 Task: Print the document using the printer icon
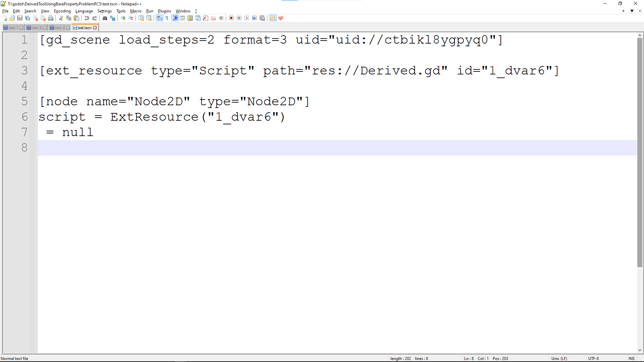(x=51, y=18)
